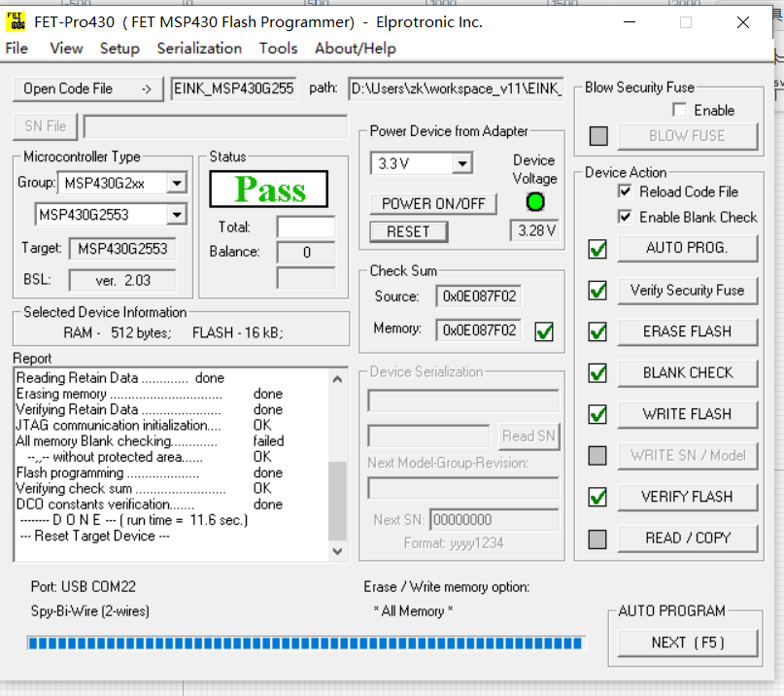Click the Open Code File button
The height and width of the screenshot is (696, 784).
[x=88, y=89]
